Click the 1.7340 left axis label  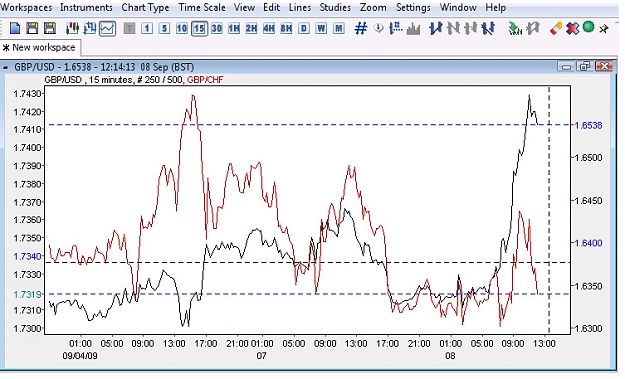[28, 256]
